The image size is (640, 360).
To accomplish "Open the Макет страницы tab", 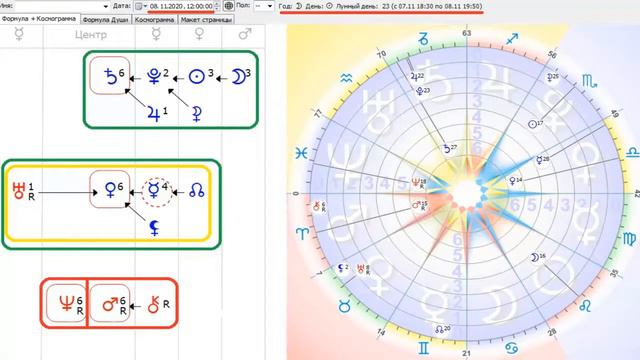I will (x=206, y=20).
